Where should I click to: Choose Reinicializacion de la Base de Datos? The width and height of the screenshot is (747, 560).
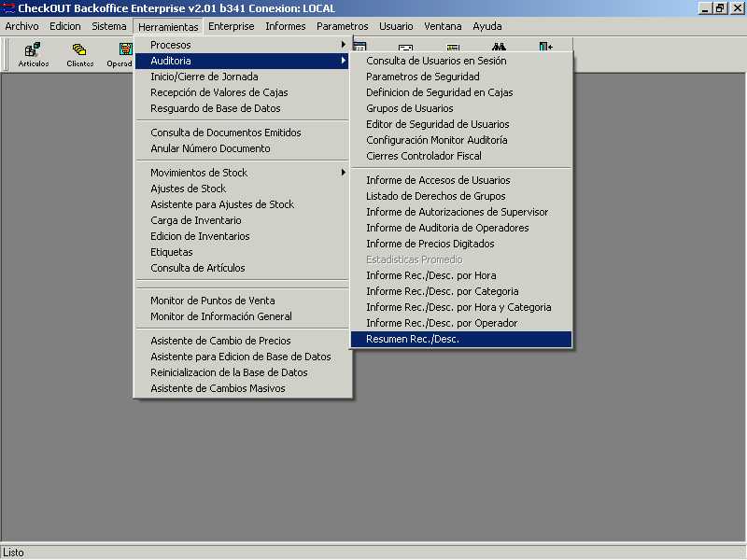click(x=242, y=372)
